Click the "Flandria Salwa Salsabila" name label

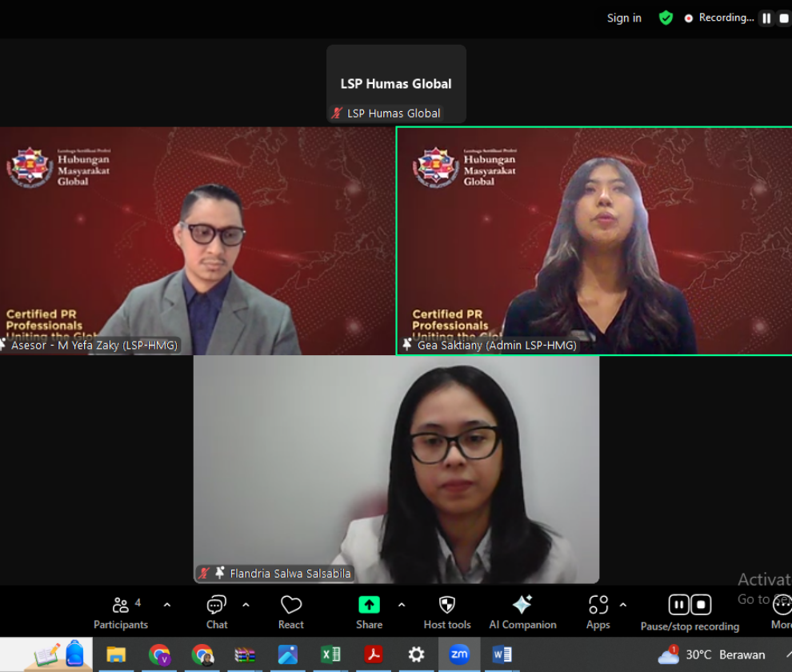(x=290, y=574)
